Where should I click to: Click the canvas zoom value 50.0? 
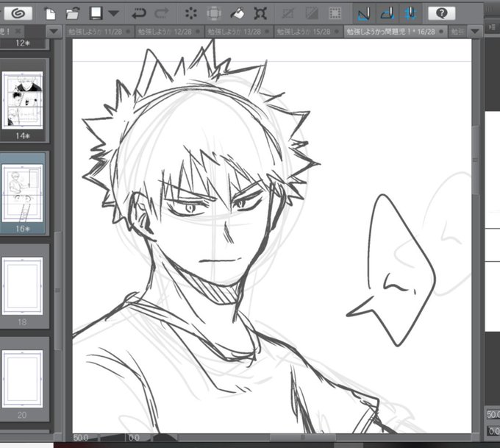[x=81, y=438]
